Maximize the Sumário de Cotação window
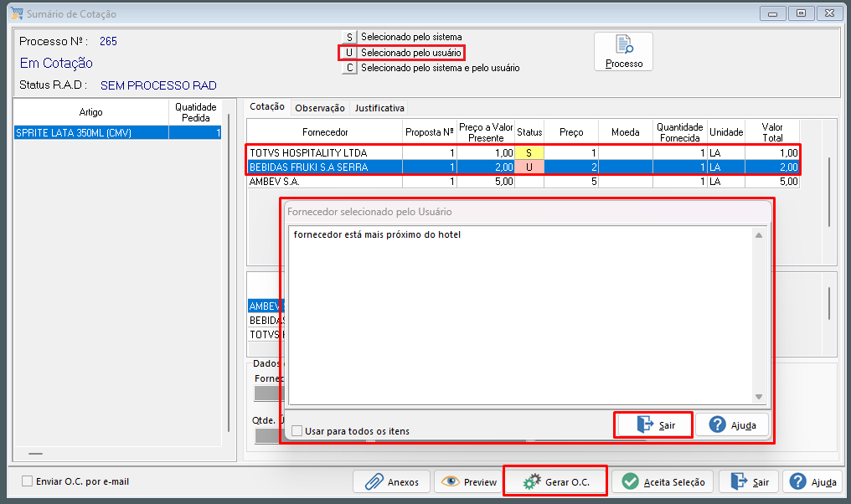The width and height of the screenshot is (851, 504). click(801, 13)
